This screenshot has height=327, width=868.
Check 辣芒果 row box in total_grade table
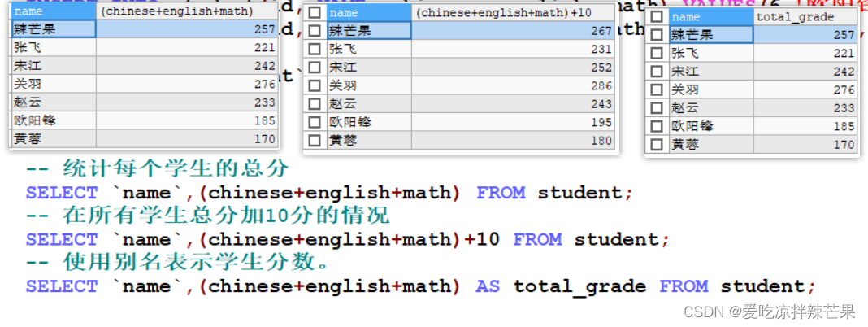[x=657, y=35]
